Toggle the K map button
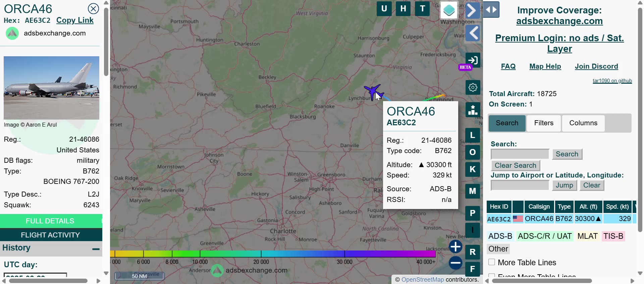Screen dimensions: 644x284 [x=473, y=169]
